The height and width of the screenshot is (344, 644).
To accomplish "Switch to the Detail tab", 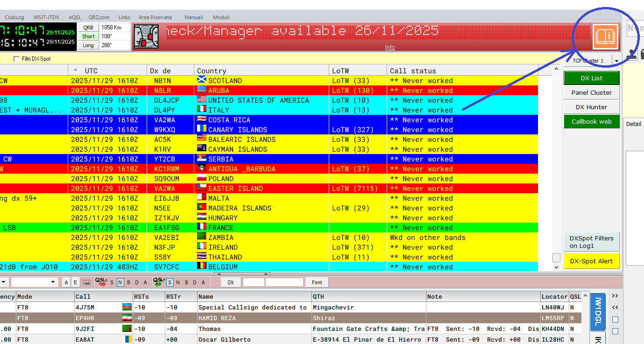I will [x=634, y=124].
